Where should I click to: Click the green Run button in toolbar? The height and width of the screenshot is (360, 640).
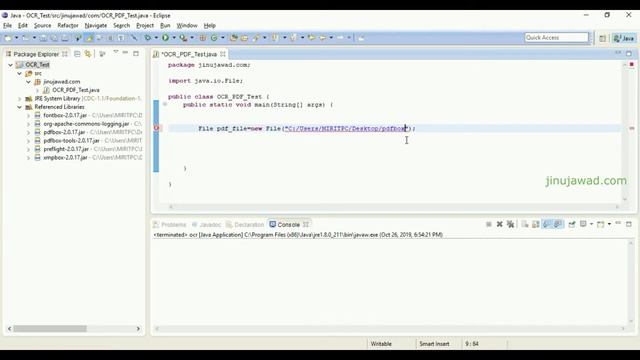pos(165,38)
